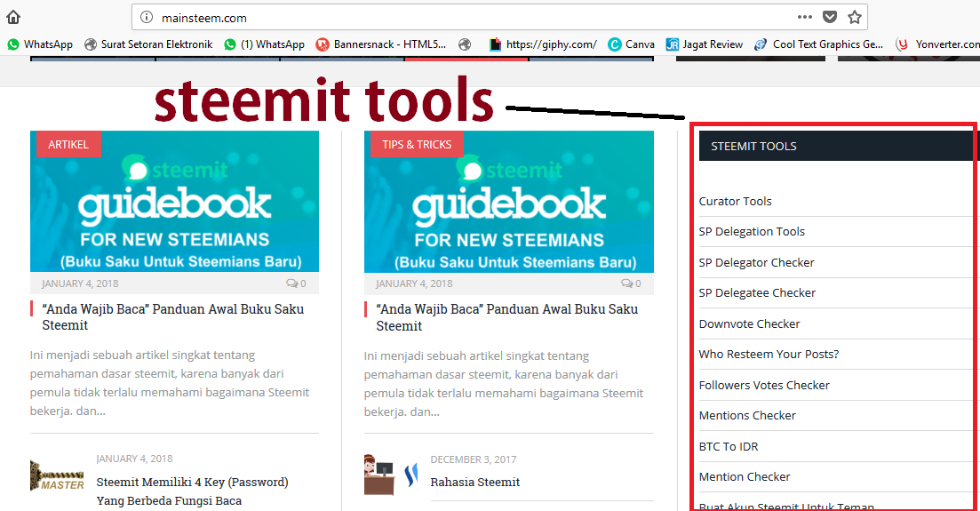Open the Jagat Review bookmark

click(705, 44)
